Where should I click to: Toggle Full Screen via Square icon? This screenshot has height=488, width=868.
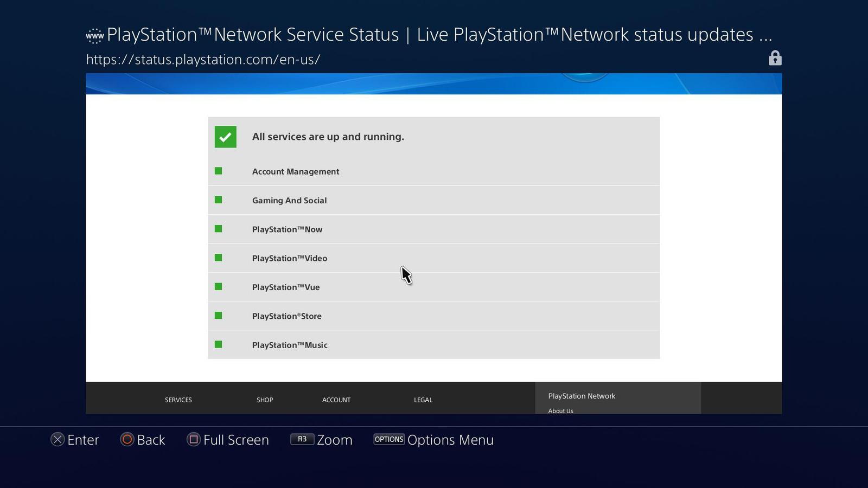click(194, 440)
